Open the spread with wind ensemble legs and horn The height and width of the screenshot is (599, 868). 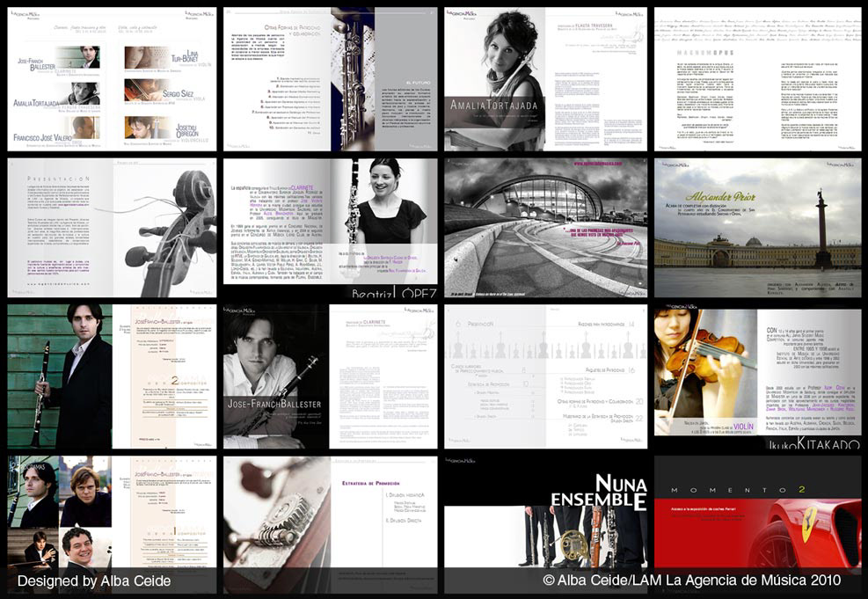tap(545, 524)
